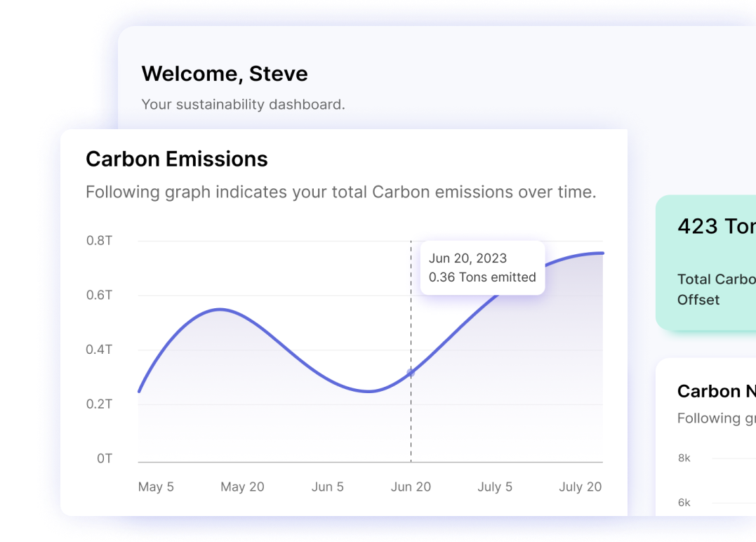
Task: Click the 0T y-axis label
Action: point(105,458)
